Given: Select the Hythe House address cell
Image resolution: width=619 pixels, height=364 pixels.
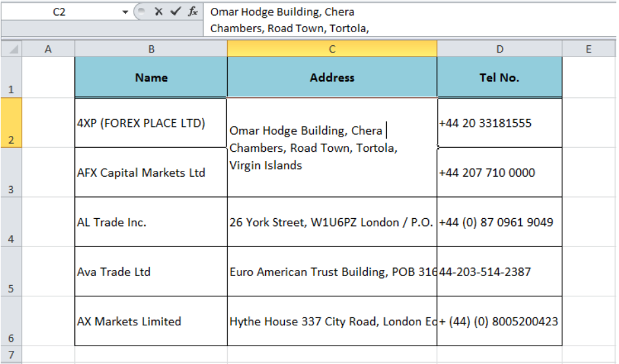Looking at the screenshot, I should click(332, 321).
